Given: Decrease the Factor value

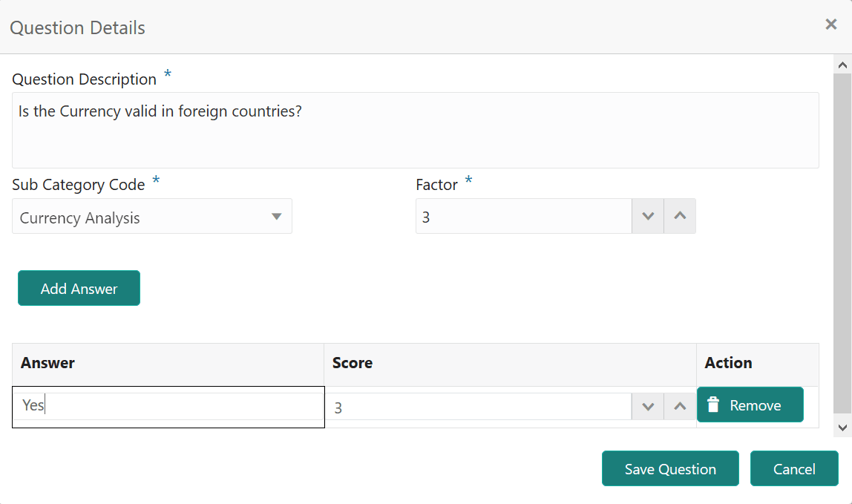Looking at the screenshot, I should 648,217.
